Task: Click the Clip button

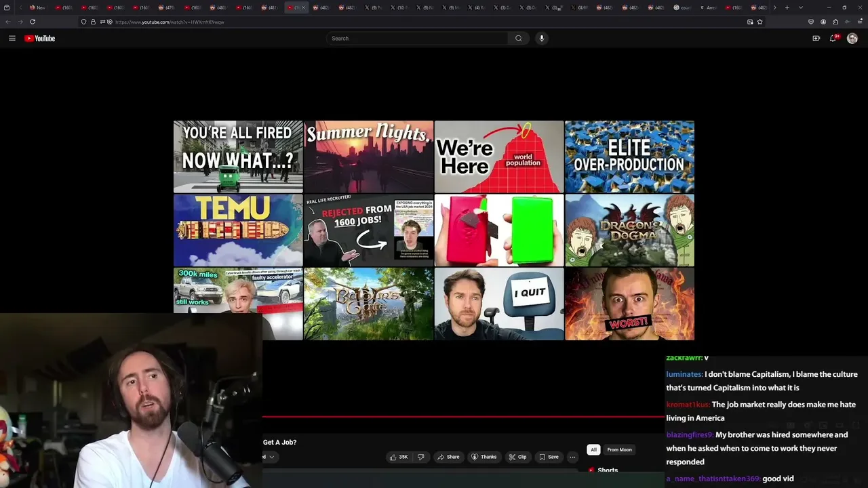Action: [x=518, y=457]
